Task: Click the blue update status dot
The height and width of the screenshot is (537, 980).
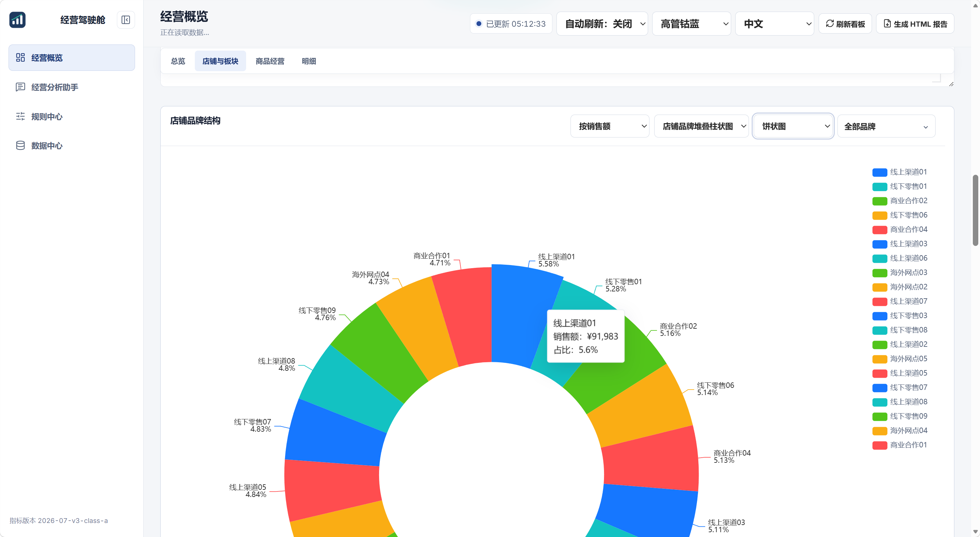Action: pyautogui.click(x=479, y=24)
